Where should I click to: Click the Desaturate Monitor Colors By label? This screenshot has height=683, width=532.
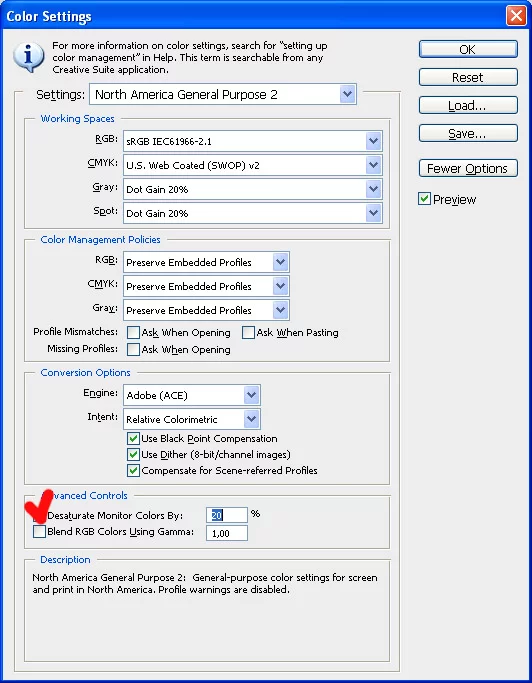(x=115, y=516)
